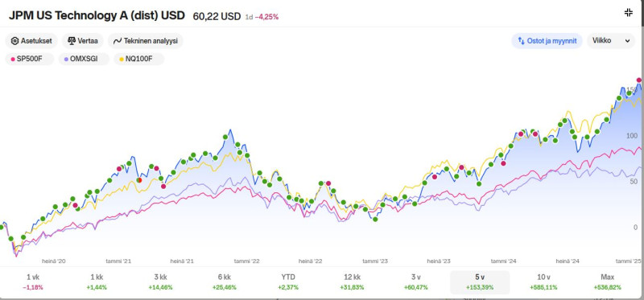Click the 0 y-axis value
The width and height of the screenshot is (644, 300).
pos(635,228)
